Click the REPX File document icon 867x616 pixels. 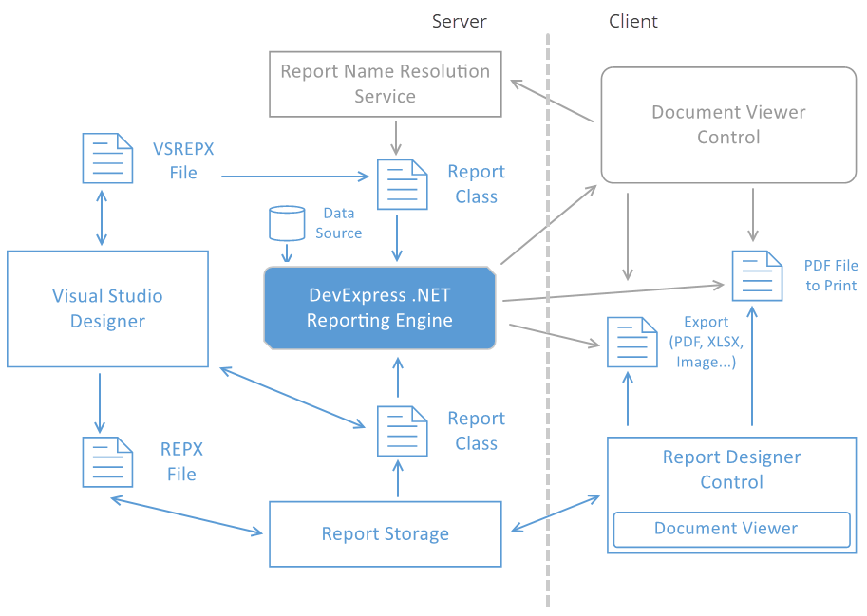coord(107,462)
